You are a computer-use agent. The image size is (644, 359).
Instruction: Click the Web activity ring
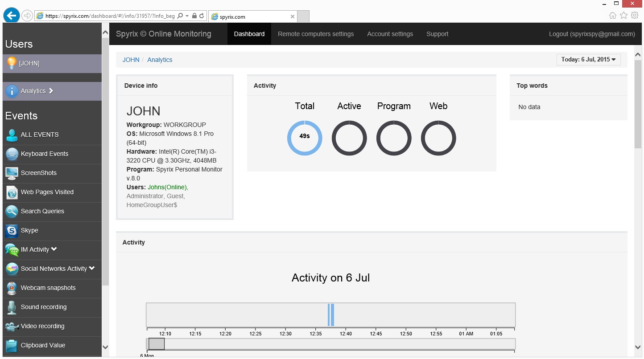(438, 138)
